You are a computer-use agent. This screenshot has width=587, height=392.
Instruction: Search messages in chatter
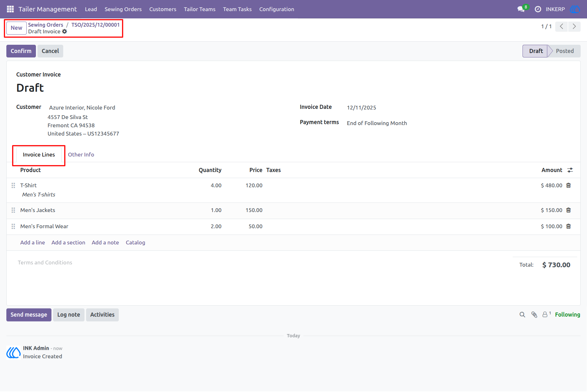(x=522, y=315)
